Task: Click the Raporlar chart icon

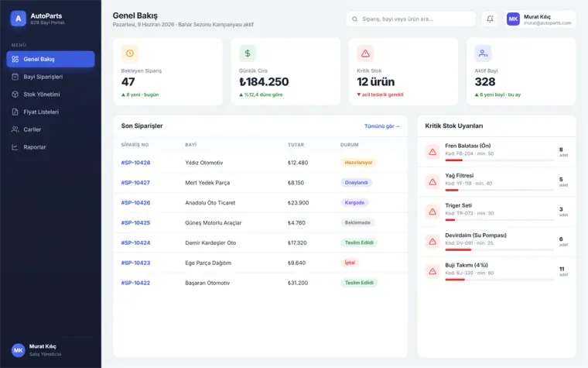Action: coord(15,147)
